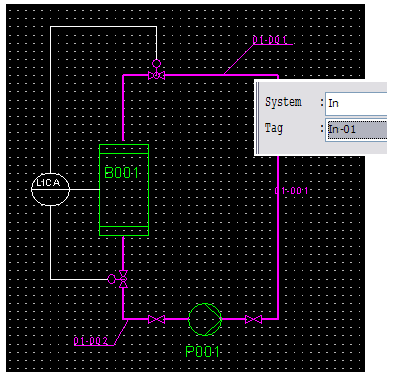Viewport: 394px width, 376px height.
Task: Click the valve left of pump P001
Action: click(156, 319)
